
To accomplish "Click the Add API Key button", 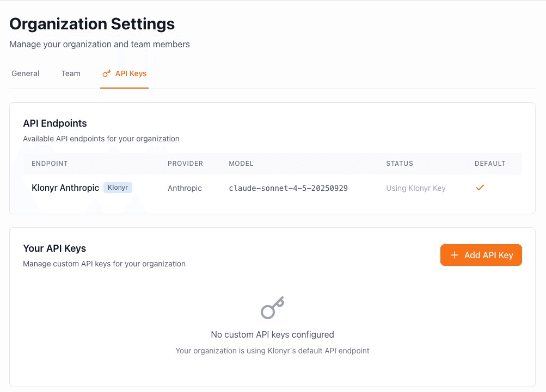I will click(x=481, y=255).
